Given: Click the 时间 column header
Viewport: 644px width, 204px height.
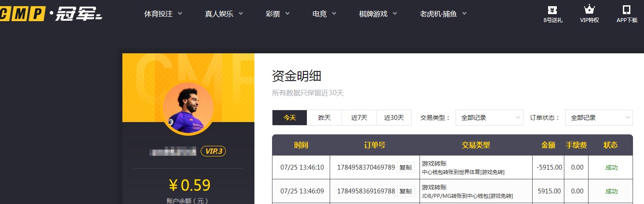Looking at the screenshot, I should point(301,145).
